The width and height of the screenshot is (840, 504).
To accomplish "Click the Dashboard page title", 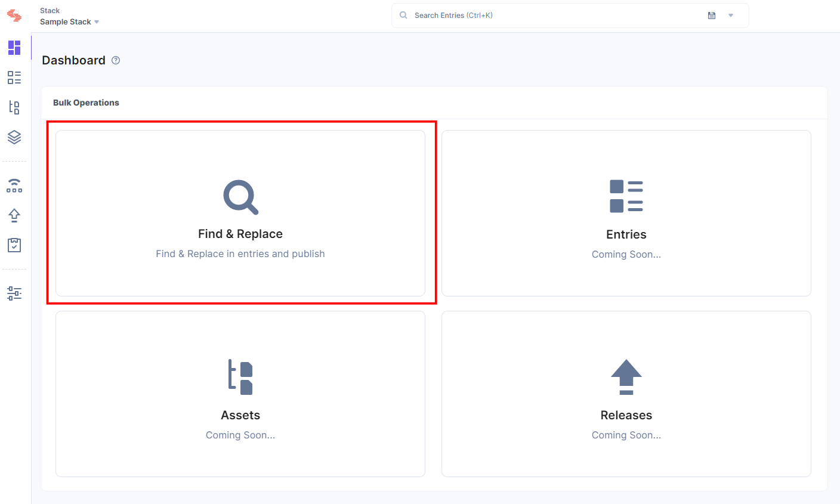I will (73, 60).
